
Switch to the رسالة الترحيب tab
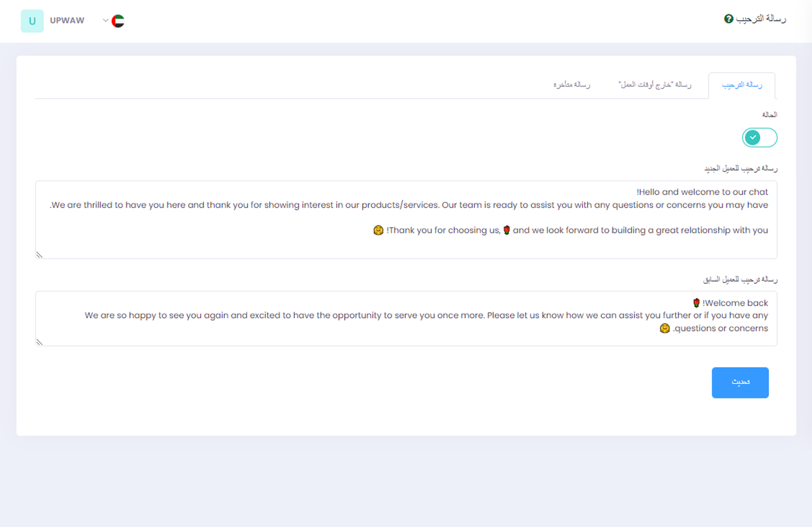coord(742,85)
